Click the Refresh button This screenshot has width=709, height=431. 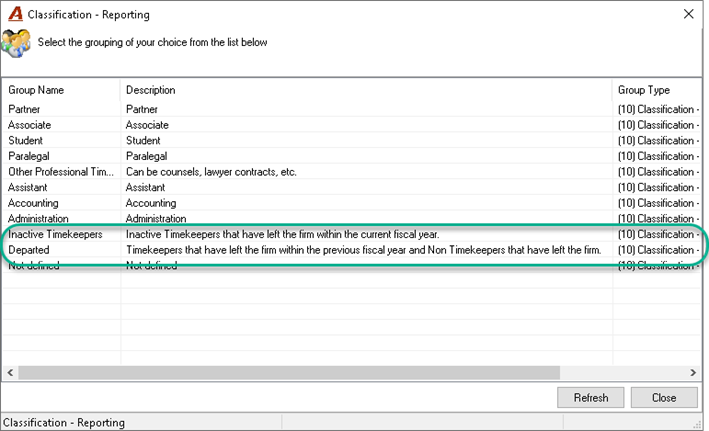(x=591, y=398)
